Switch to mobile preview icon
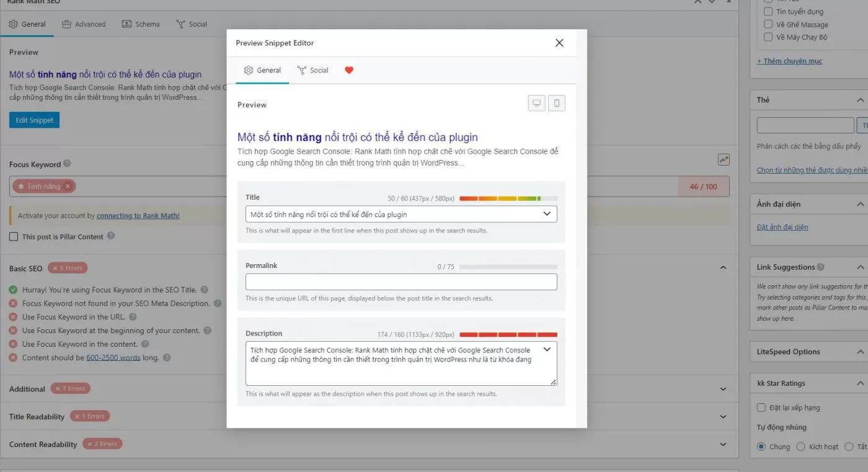The image size is (868, 472). coord(557,104)
